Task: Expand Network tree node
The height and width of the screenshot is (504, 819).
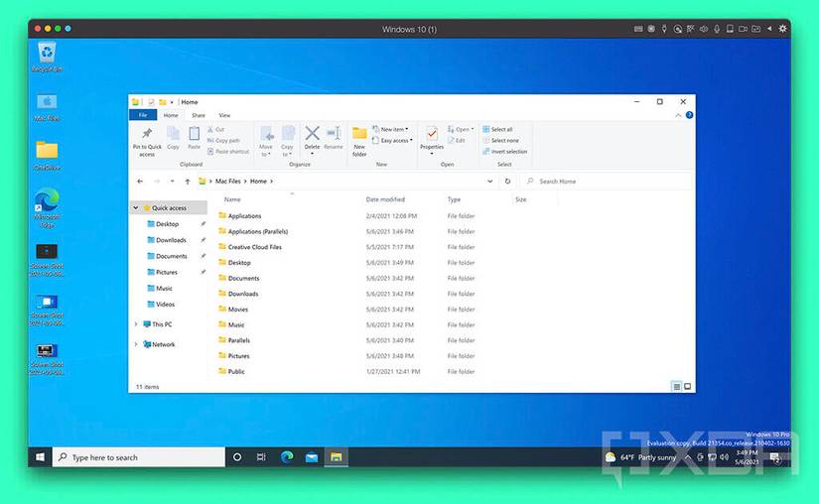Action: [136, 344]
